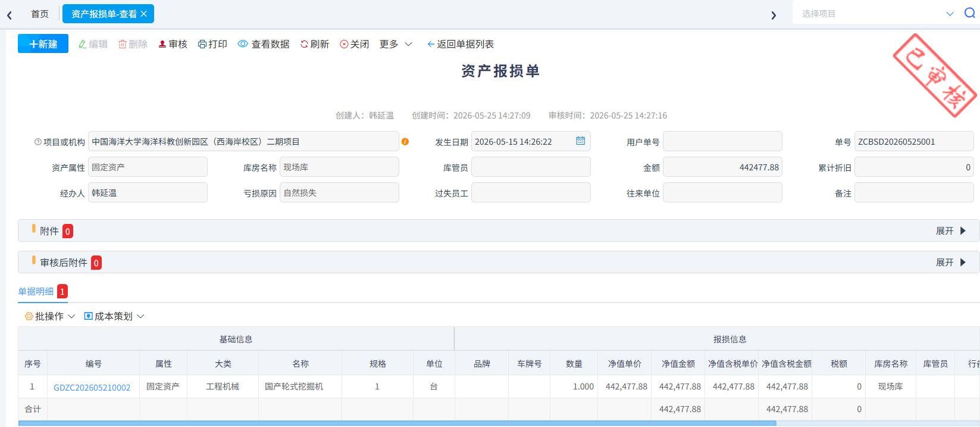This screenshot has height=427, width=980.
Task: Click the 关闭 circle-x icon
Action: click(344, 44)
